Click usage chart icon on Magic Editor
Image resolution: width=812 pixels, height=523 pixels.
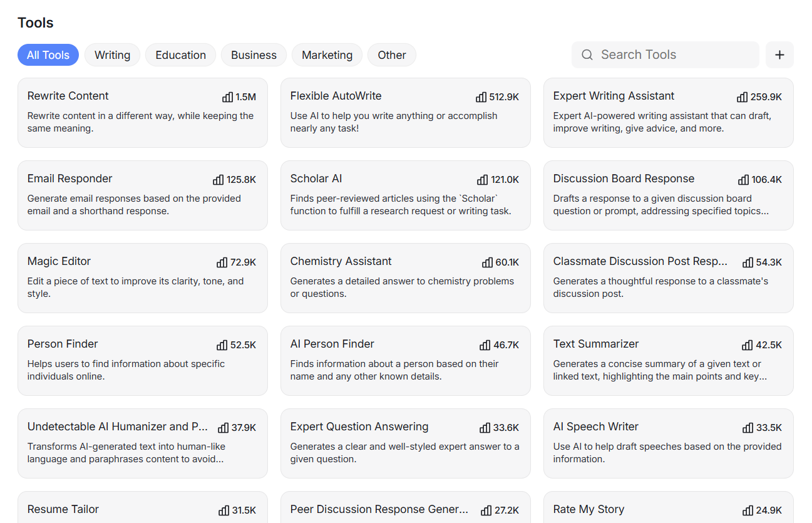pyautogui.click(x=222, y=262)
